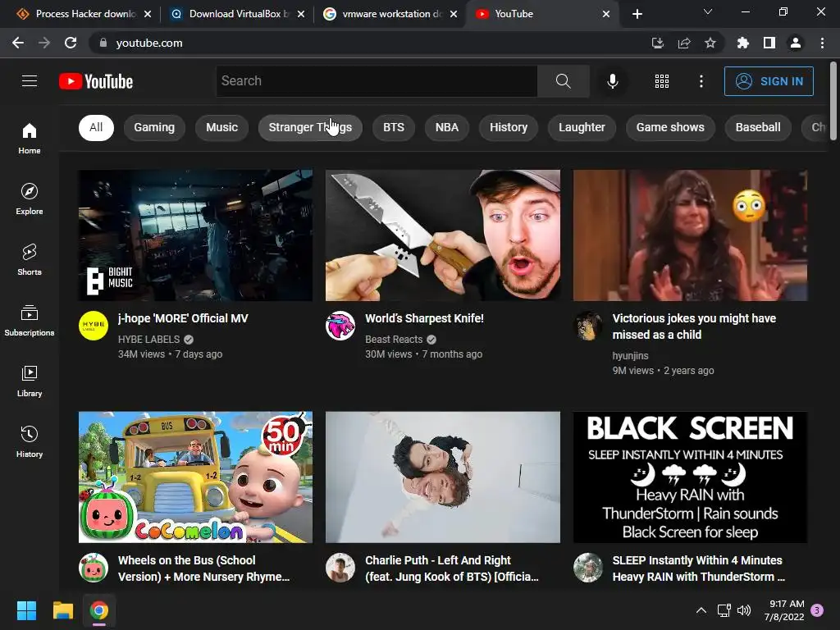Close the YouTube tab
Image resolution: width=840 pixels, height=630 pixels.
606,14
